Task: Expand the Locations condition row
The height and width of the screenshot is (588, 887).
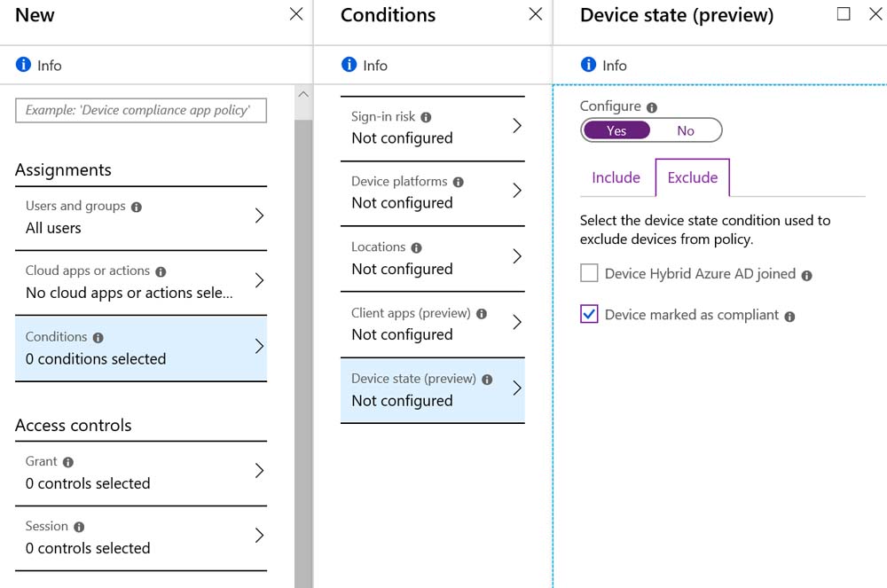Action: tap(433, 258)
